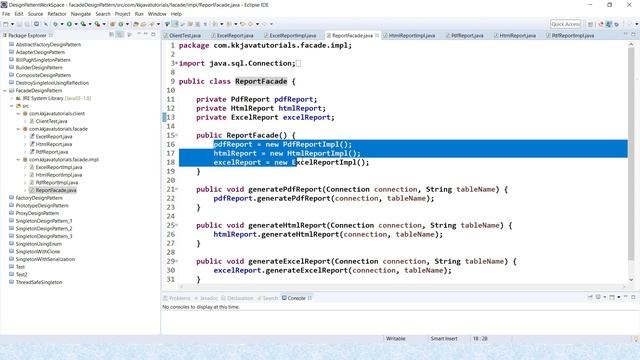Image resolution: width=640 pixels, height=360 pixels.
Task: Maximize the Console view panel
Action: point(633,297)
